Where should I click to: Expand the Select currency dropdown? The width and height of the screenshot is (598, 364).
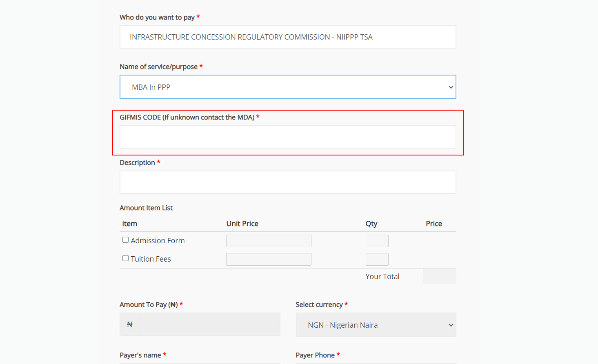(x=376, y=325)
